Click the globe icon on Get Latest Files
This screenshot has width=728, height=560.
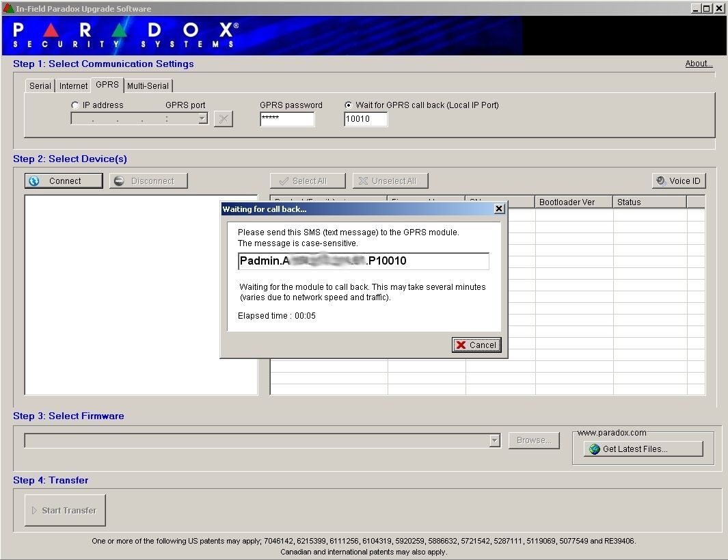[x=594, y=449]
